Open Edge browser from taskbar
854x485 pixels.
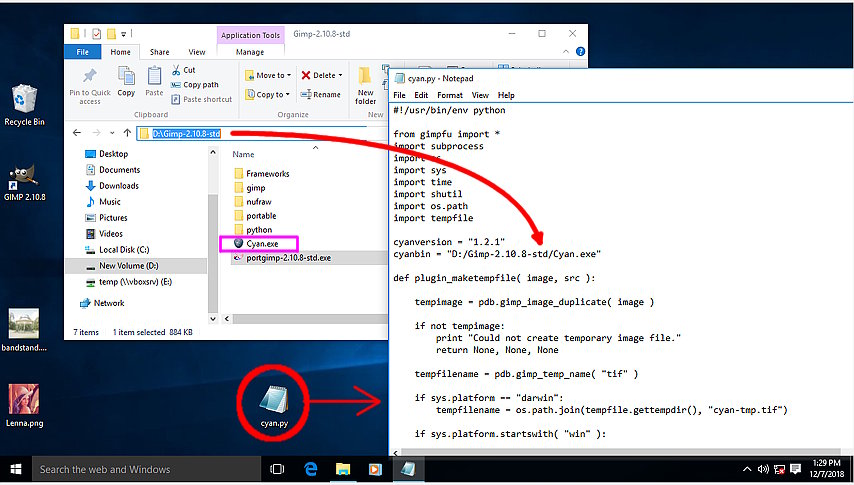click(x=311, y=468)
